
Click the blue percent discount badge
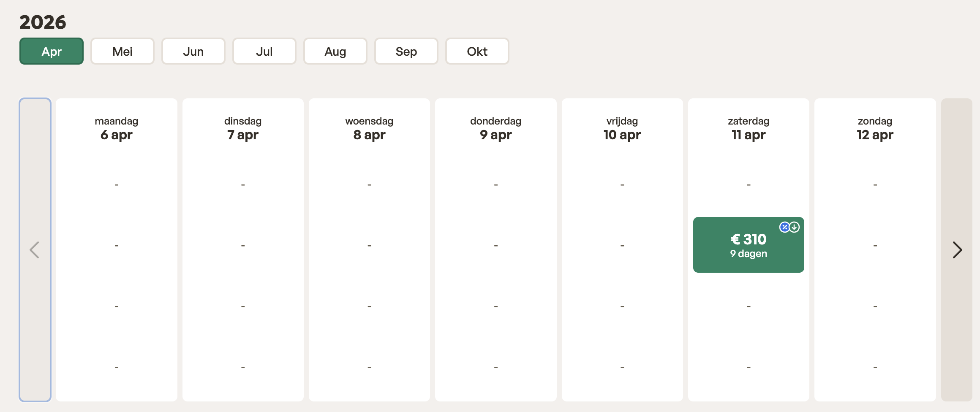pyautogui.click(x=784, y=227)
